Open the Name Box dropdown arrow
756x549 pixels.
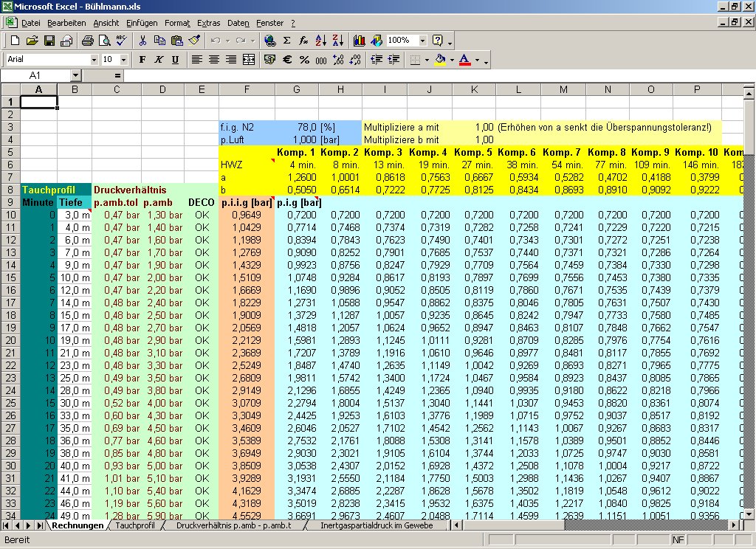[x=76, y=75]
